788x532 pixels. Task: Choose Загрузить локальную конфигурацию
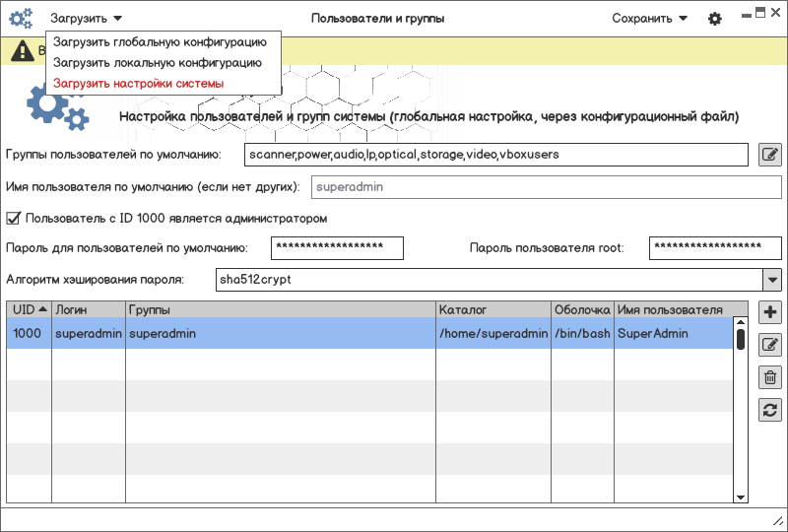[x=157, y=63]
